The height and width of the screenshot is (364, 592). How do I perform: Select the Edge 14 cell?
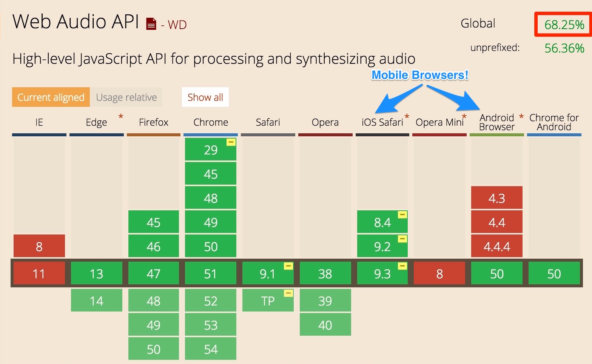[97, 300]
